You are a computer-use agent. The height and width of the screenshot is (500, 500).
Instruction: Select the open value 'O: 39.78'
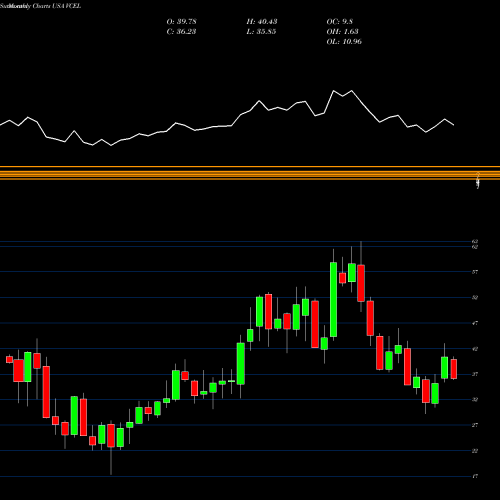[x=181, y=22]
